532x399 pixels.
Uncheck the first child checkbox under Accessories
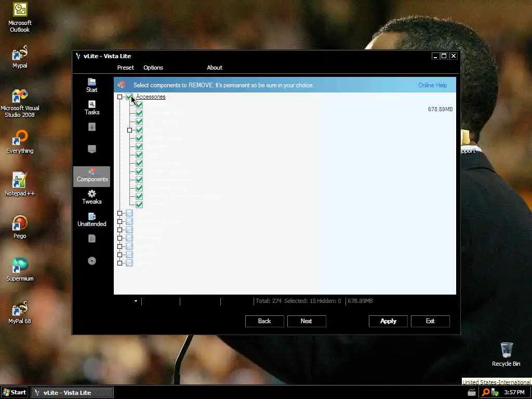pyautogui.click(x=139, y=105)
